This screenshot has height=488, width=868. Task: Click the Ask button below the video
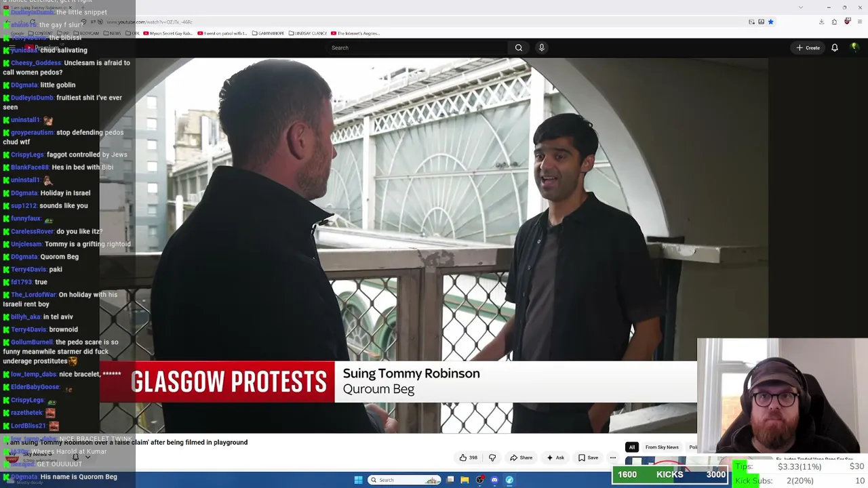[x=555, y=457]
